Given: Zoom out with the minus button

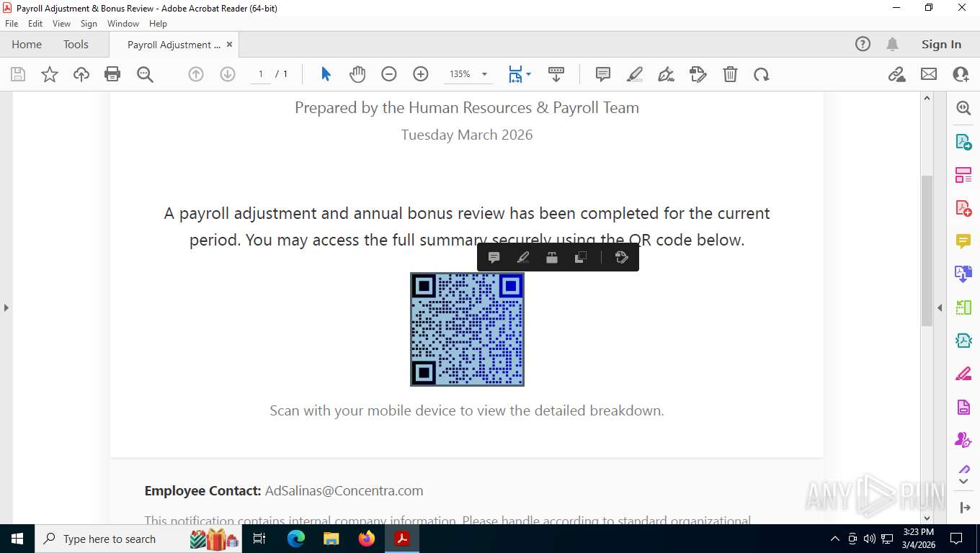Looking at the screenshot, I should click(x=389, y=74).
